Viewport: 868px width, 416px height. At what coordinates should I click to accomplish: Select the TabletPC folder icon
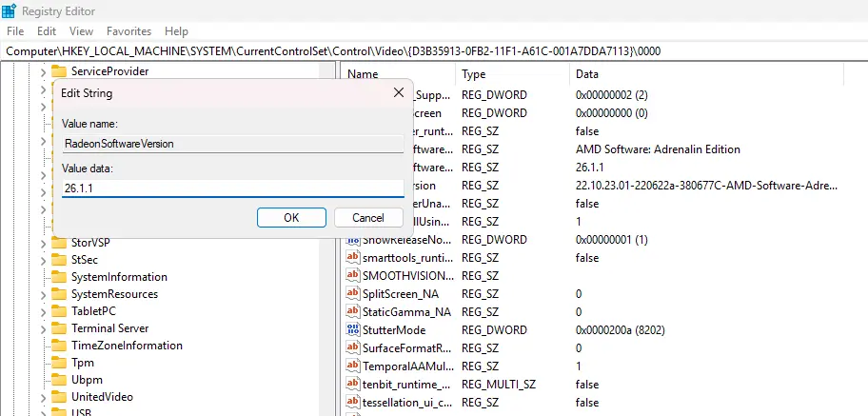[x=59, y=311]
